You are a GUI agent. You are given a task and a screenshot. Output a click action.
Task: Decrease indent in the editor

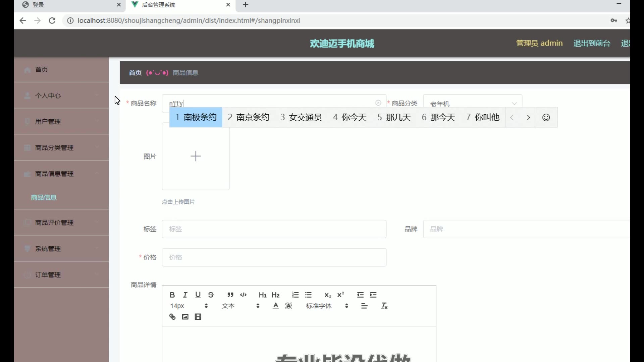click(360, 295)
